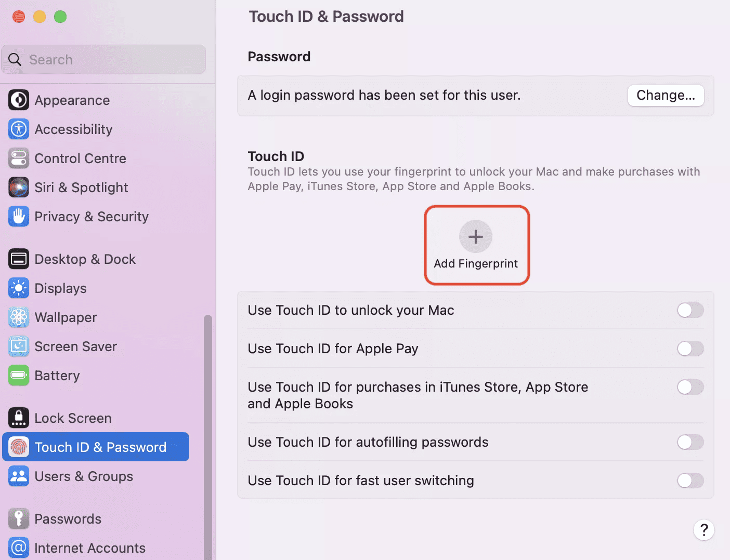The image size is (730, 560).
Task: Click the Control Centre icon
Action: pyautogui.click(x=19, y=158)
